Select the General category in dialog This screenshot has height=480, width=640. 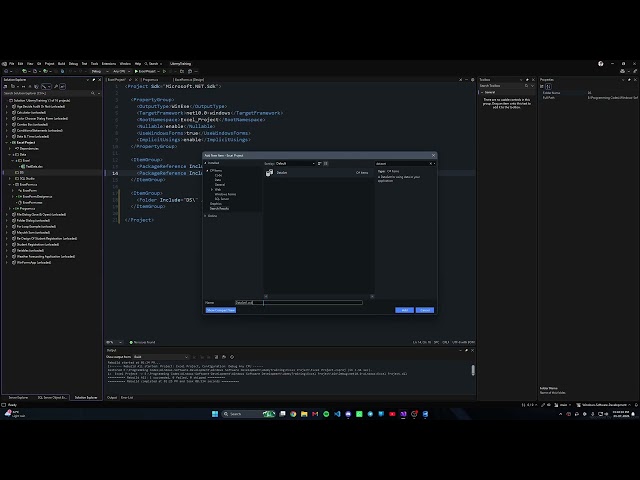click(x=220, y=185)
